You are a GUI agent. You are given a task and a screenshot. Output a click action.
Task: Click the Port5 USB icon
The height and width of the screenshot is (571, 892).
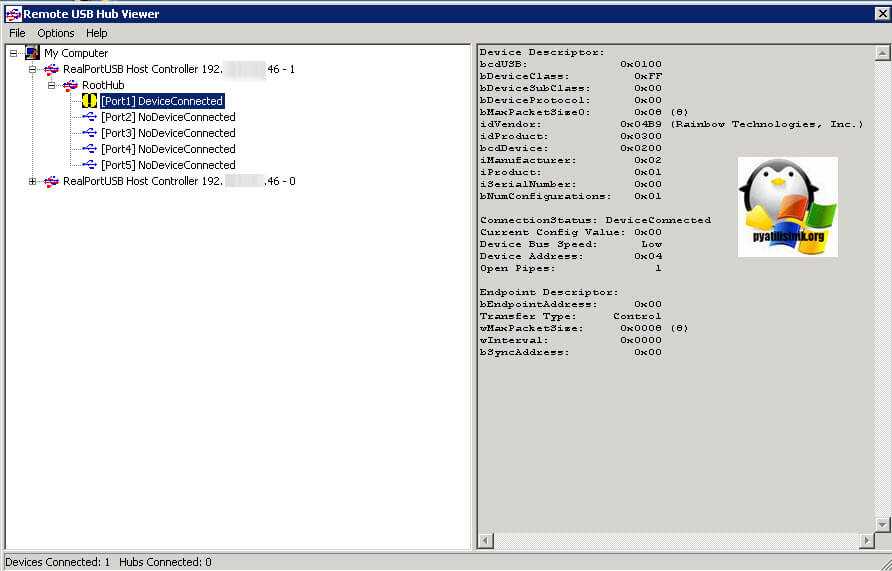89,165
